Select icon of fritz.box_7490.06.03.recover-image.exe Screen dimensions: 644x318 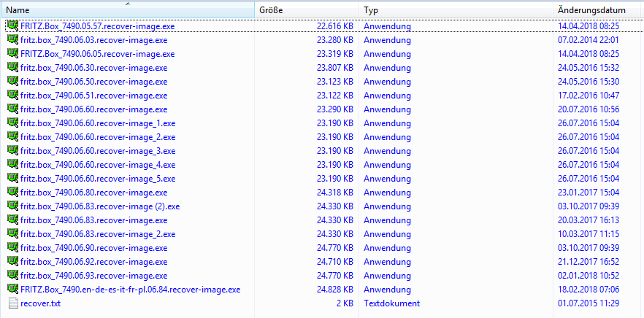13,40
